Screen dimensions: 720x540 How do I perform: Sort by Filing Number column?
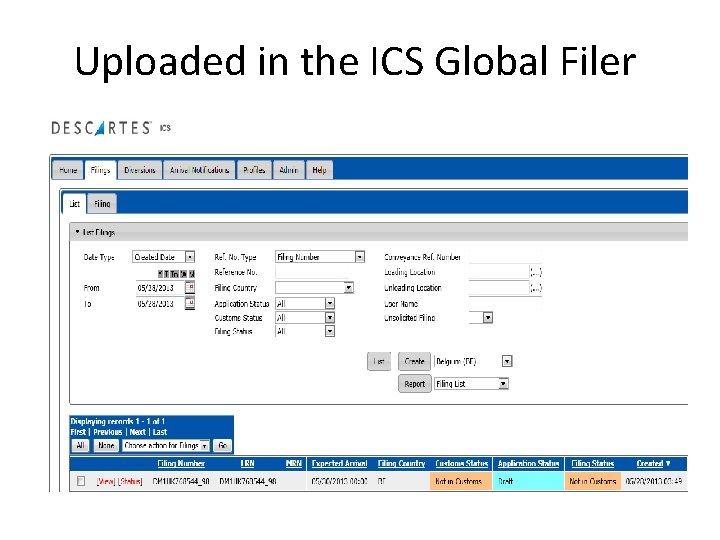tap(181, 463)
